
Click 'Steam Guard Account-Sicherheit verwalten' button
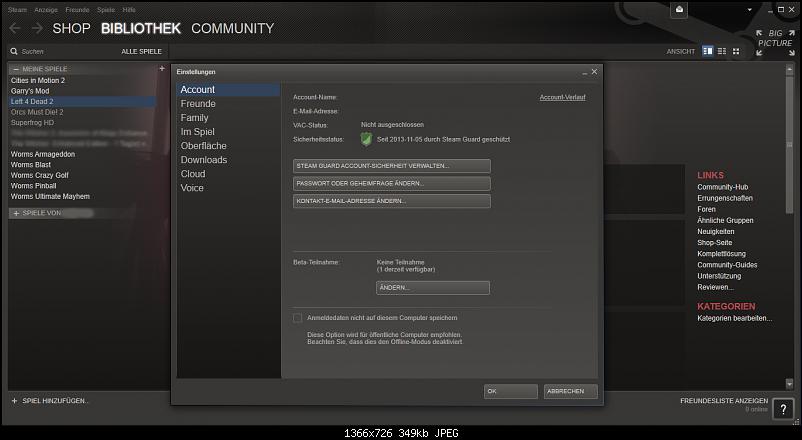(391, 165)
